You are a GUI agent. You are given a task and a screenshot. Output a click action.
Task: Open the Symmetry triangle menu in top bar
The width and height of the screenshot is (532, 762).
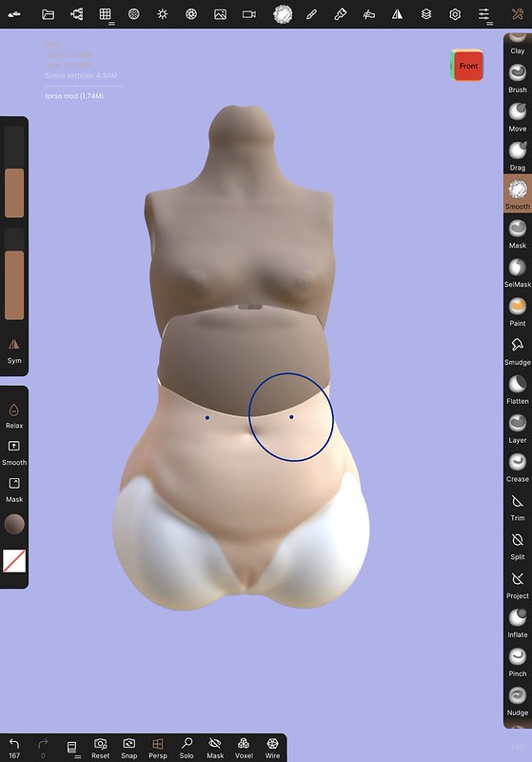398,14
